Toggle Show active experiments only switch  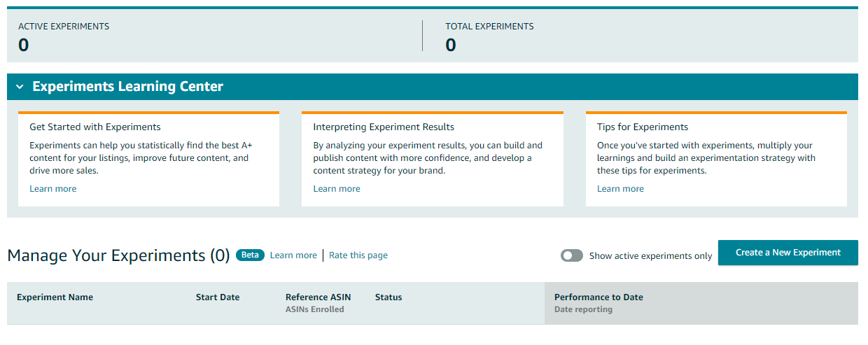point(572,255)
